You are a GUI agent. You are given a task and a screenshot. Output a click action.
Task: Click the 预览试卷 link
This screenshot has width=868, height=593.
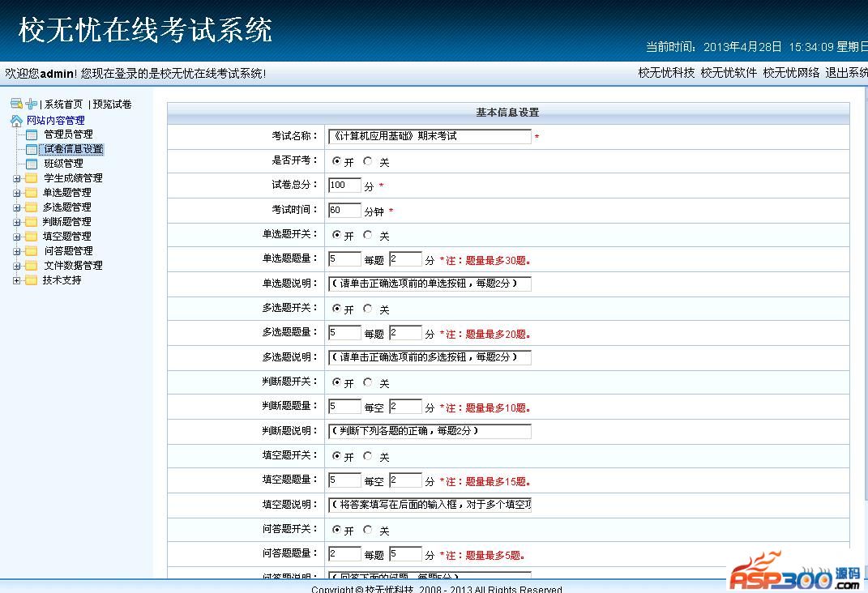pyautogui.click(x=113, y=104)
